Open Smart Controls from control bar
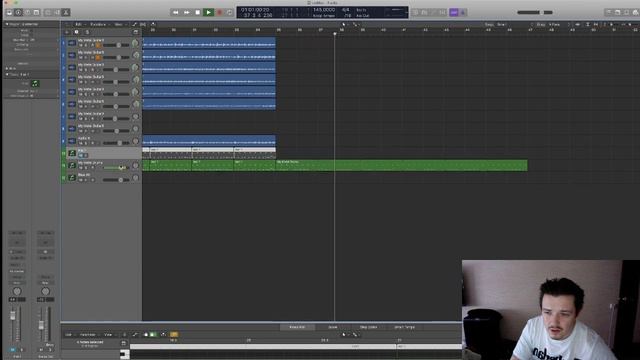640x360 pixels. [48, 13]
